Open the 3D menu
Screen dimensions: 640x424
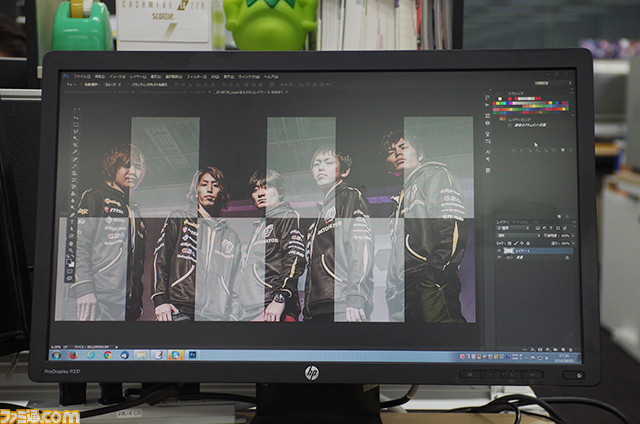215,77
